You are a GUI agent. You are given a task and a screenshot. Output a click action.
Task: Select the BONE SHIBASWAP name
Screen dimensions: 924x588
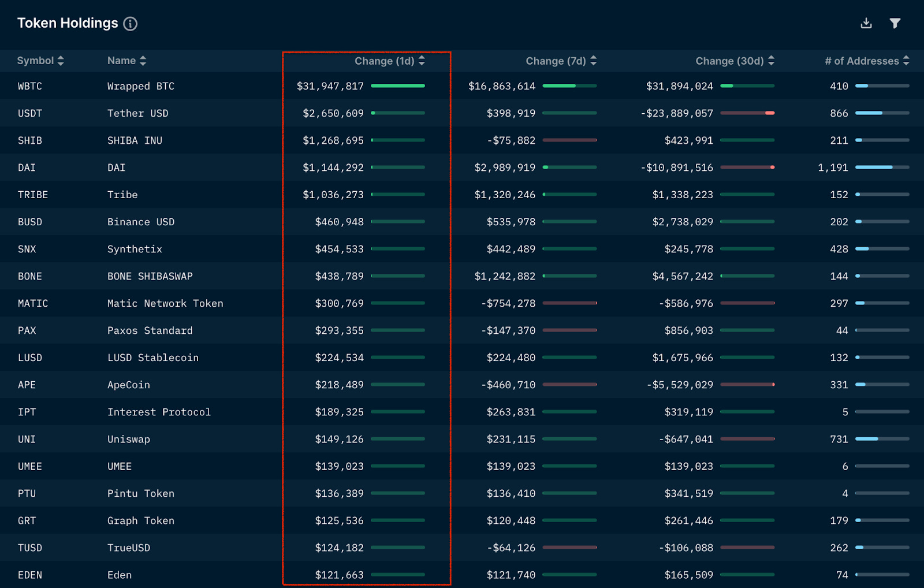coord(150,276)
